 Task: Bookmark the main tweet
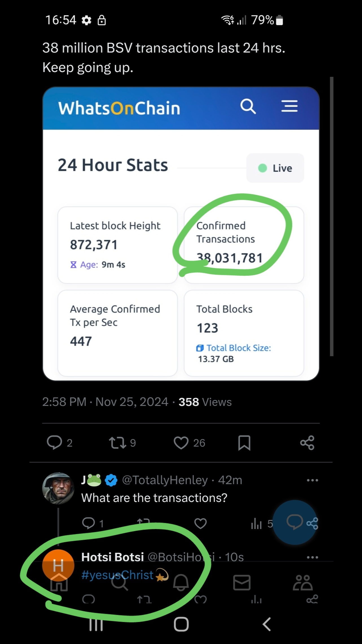coord(244,443)
